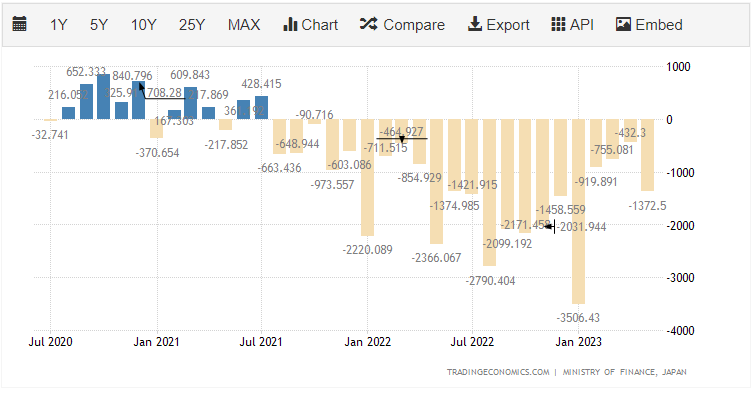Show the MAX historical range
Image resolution: width=756 pixels, height=394 pixels.
pyautogui.click(x=244, y=25)
